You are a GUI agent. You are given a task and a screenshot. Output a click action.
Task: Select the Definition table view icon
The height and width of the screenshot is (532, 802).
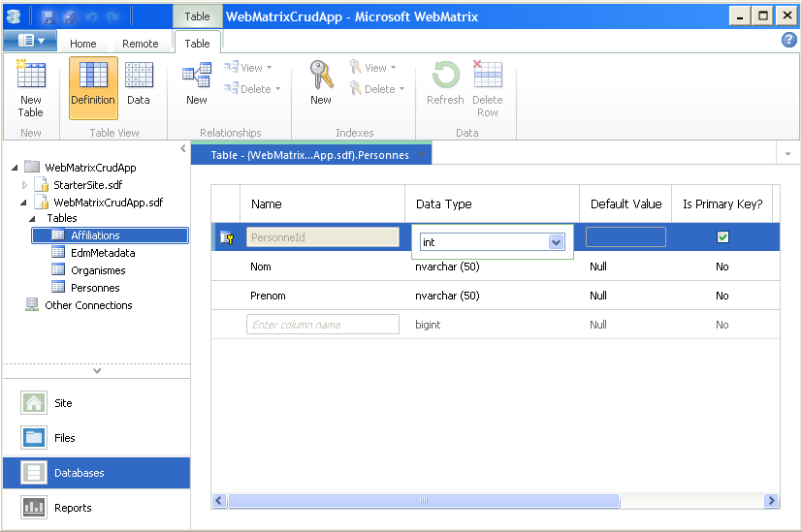pos(93,86)
